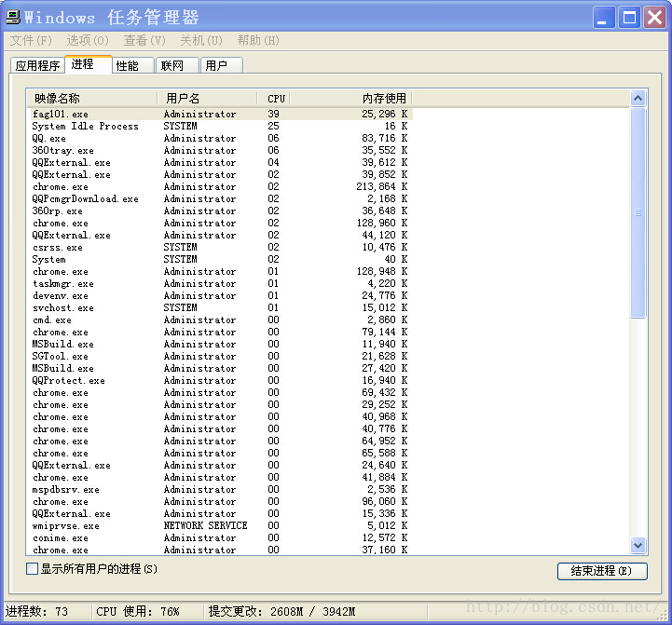Image resolution: width=672 pixels, height=625 pixels.
Task: Sort by the CPU column header
Action: point(274,99)
